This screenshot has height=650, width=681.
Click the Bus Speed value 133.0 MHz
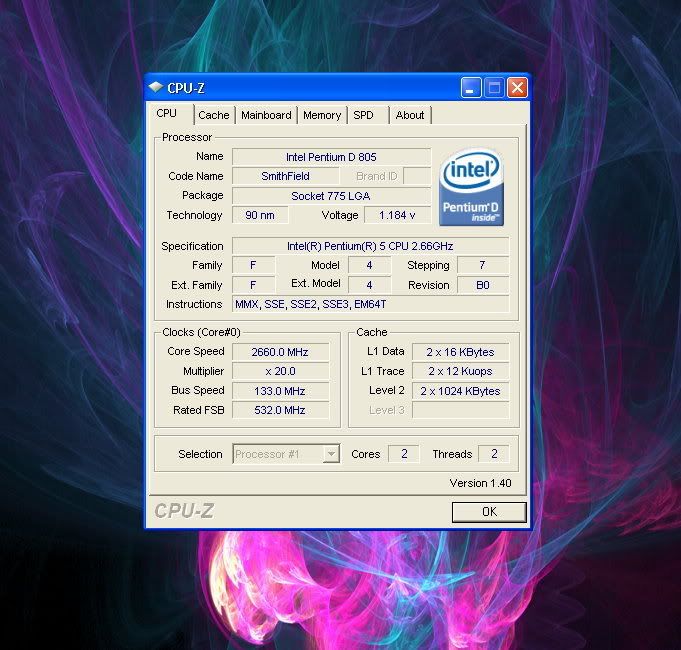[x=281, y=391]
